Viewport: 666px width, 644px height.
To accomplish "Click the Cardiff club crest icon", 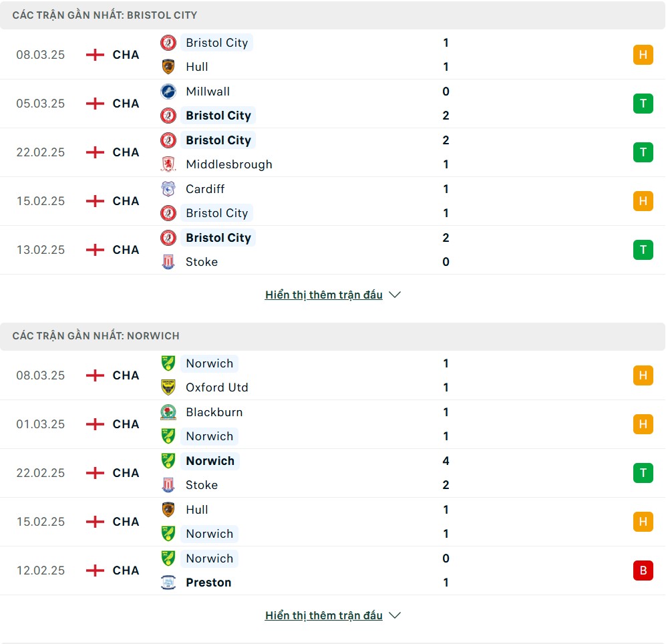I will tap(168, 188).
